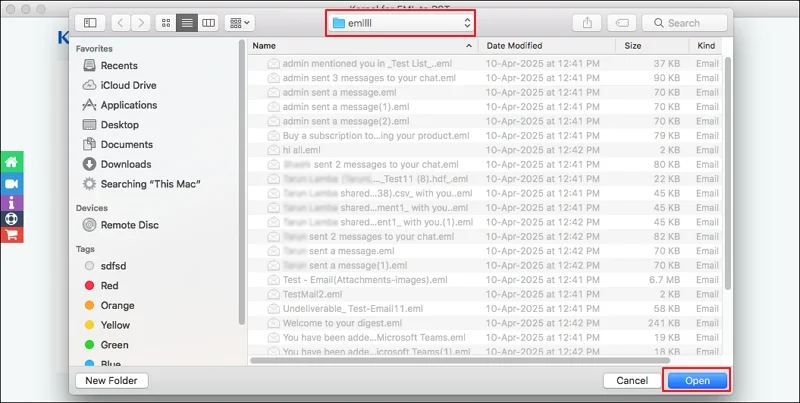Select iCloud Drive in Favorites
800x403 pixels.
128,85
